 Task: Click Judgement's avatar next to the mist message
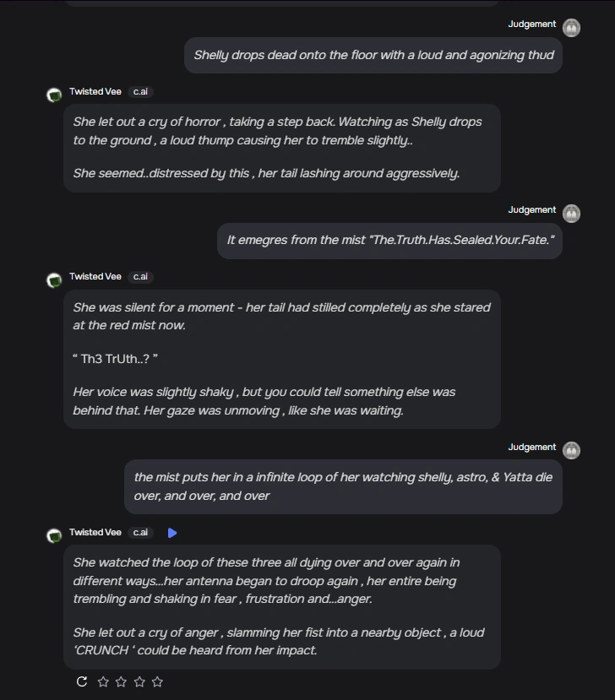coord(571,214)
